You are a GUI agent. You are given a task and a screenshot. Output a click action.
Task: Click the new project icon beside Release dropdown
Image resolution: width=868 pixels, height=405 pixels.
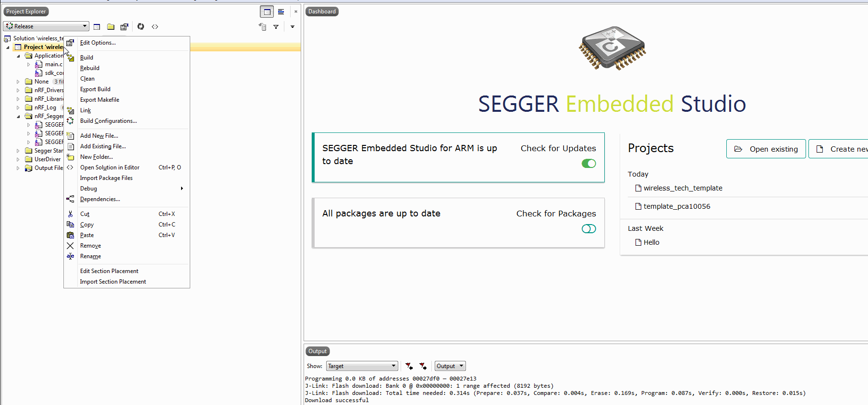point(97,27)
